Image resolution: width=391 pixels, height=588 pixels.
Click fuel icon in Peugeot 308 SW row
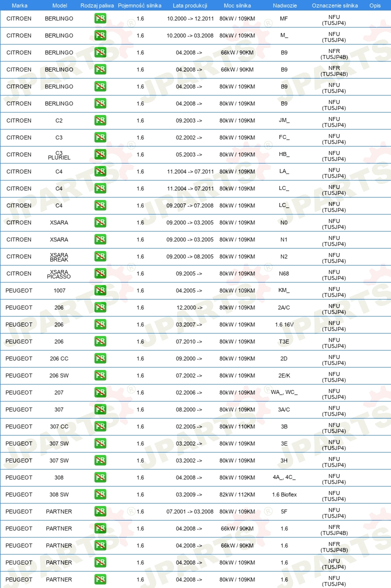coord(100,494)
